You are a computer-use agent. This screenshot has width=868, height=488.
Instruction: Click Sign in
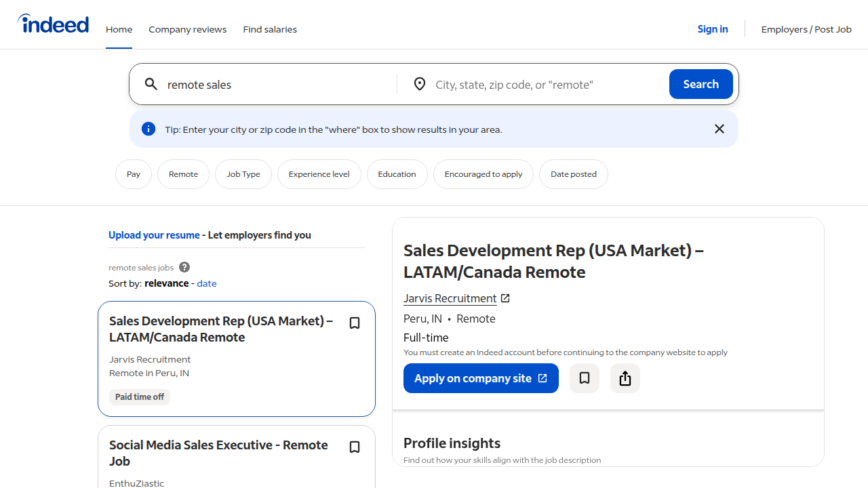click(x=713, y=29)
